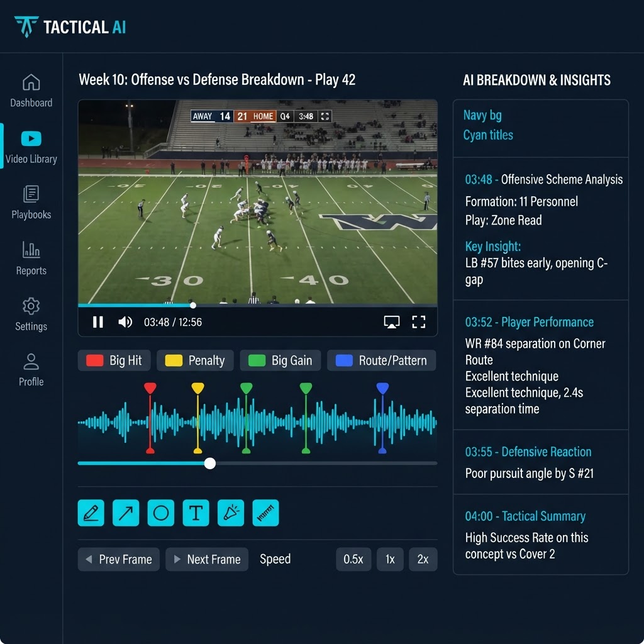The width and height of the screenshot is (644, 644).
Task: Set playback speed to 1x
Action: click(x=390, y=559)
